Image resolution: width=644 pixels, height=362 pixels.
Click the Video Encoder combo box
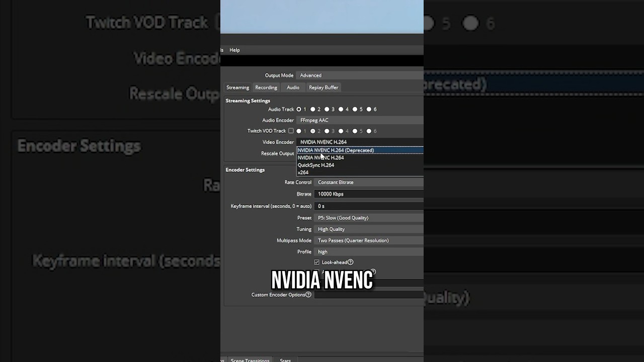click(360, 142)
